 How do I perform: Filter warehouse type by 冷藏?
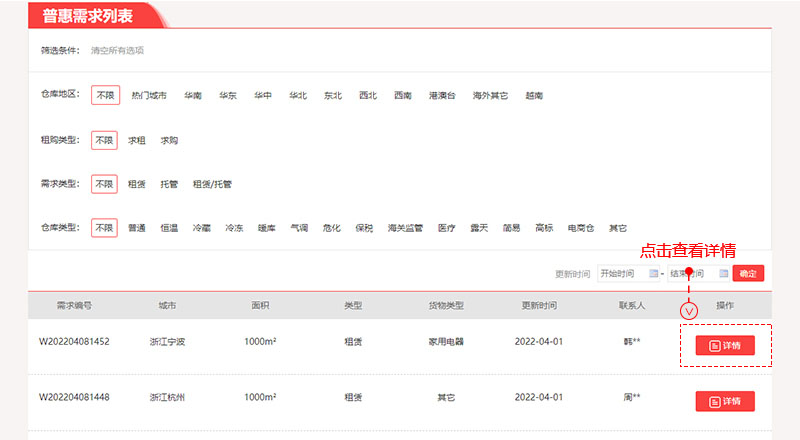click(x=202, y=228)
